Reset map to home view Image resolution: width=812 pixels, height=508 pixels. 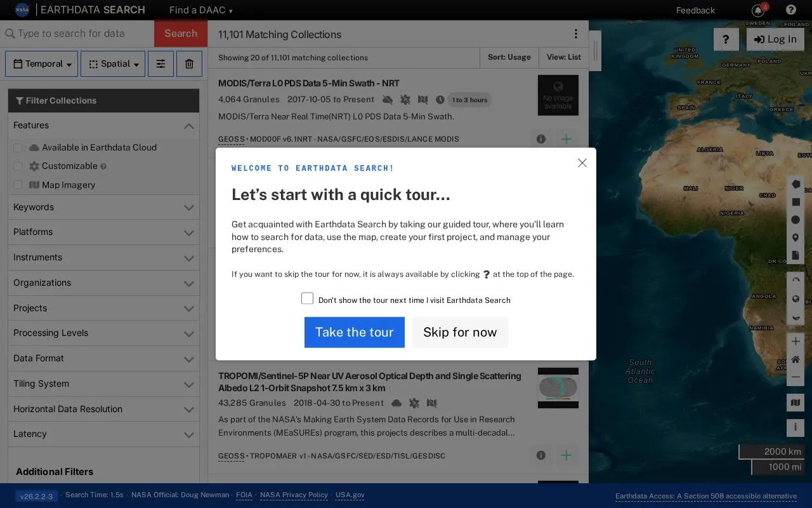click(796, 359)
